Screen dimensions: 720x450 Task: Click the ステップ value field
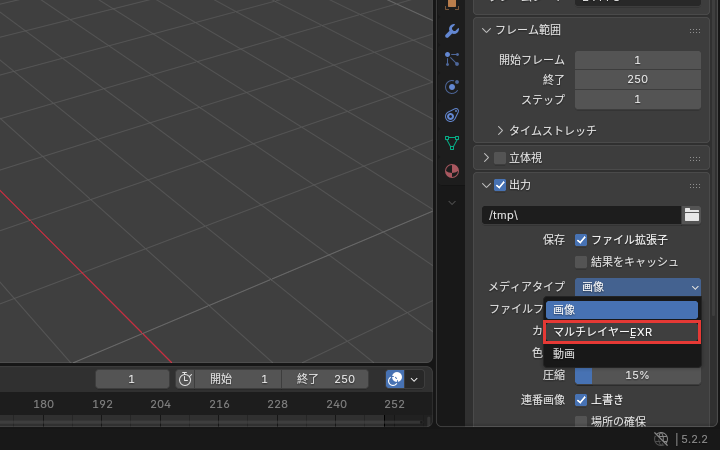coord(638,99)
